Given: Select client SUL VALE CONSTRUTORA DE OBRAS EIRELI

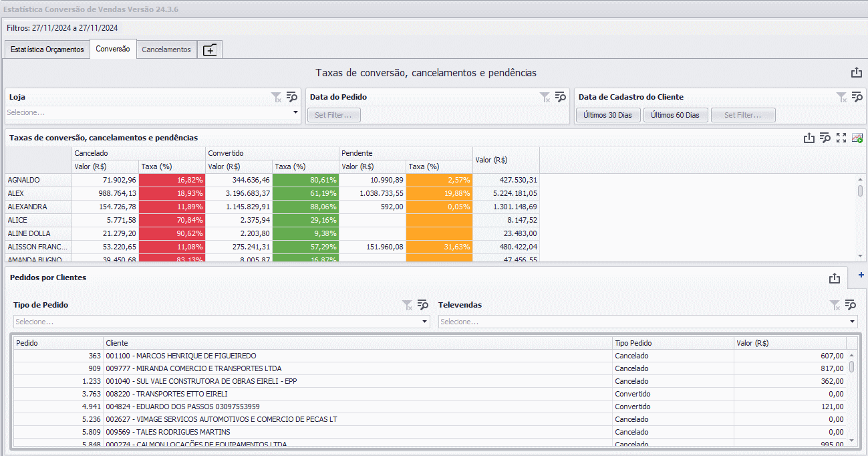Looking at the screenshot, I should point(357,381).
